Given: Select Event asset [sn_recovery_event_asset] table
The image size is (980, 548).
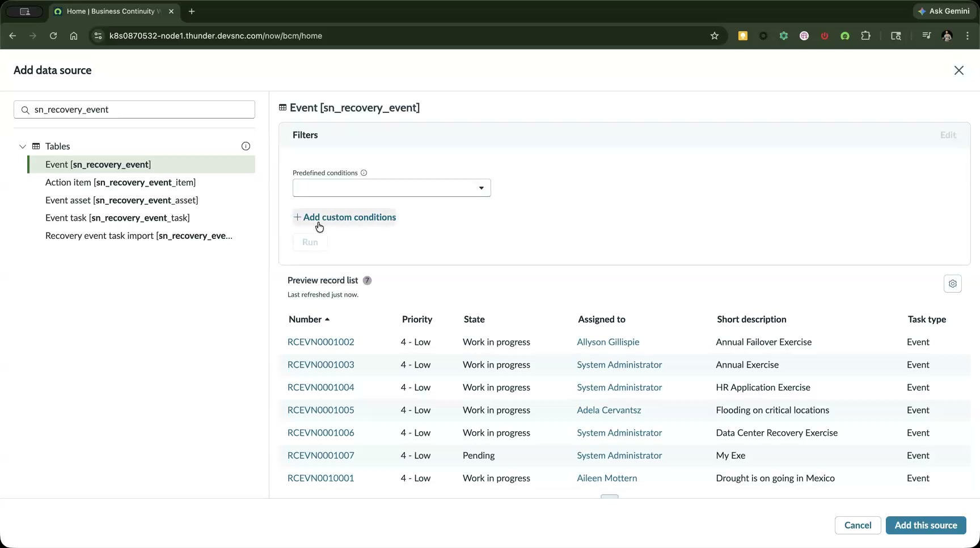Looking at the screenshot, I should point(121,200).
